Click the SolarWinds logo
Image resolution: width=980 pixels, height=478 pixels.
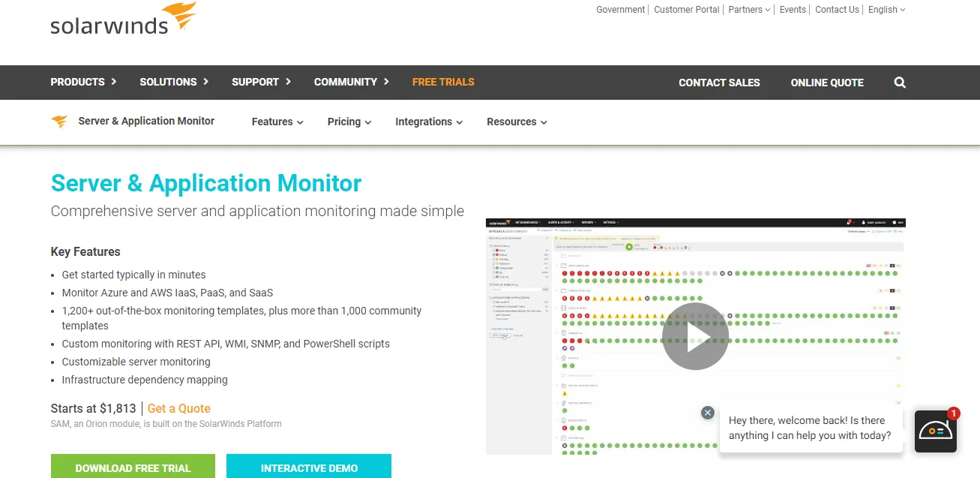[123, 19]
